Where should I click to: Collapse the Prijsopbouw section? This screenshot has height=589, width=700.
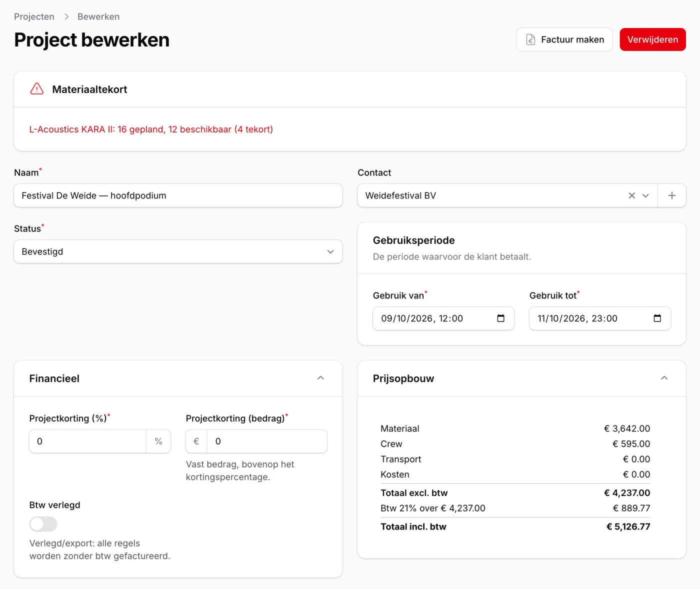pyautogui.click(x=664, y=378)
